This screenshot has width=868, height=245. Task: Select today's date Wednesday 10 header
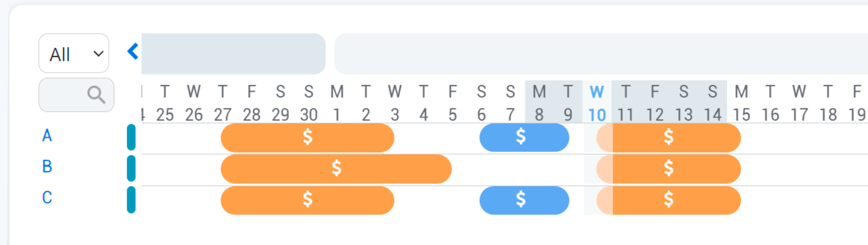(x=597, y=103)
